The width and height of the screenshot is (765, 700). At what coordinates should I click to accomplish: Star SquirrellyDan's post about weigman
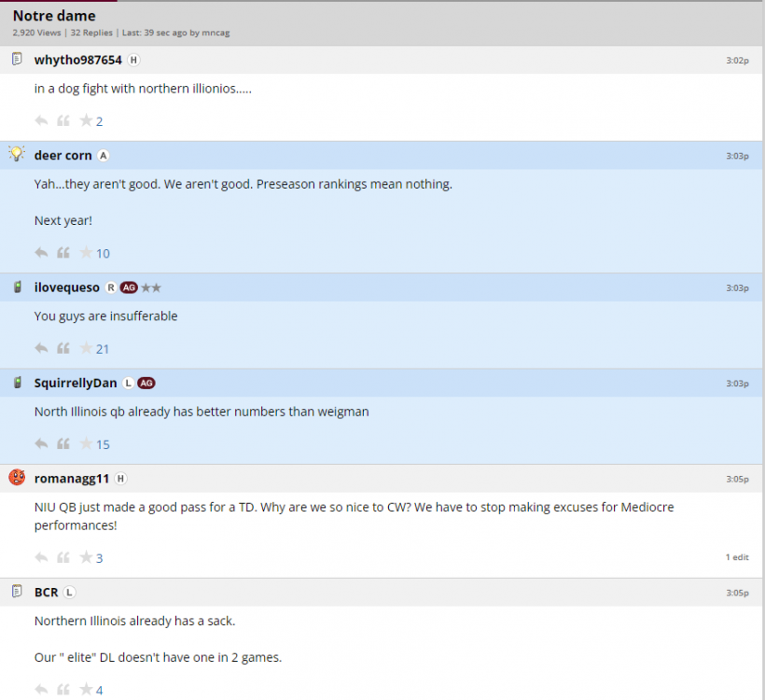point(86,444)
